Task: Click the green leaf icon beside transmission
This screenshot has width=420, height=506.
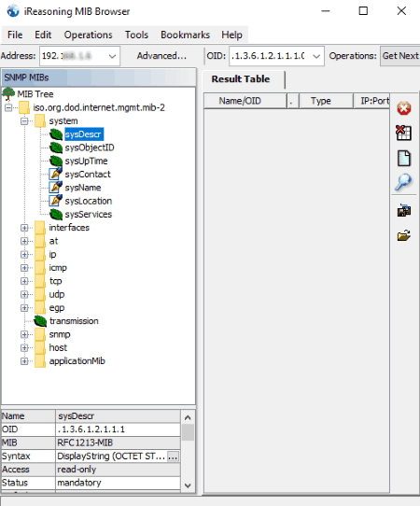Action: coord(40,321)
